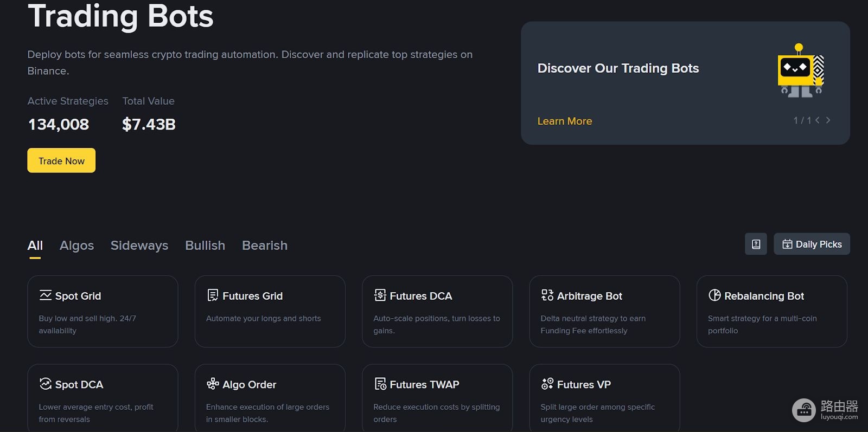Click 'Delta neutral strategy' description
The image size is (868, 432).
pyautogui.click(x=593, y=324)
